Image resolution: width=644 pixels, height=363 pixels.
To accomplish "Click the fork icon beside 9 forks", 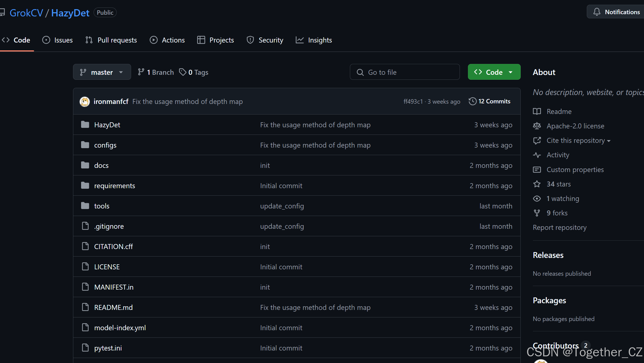I will click(x=537, y=213).
